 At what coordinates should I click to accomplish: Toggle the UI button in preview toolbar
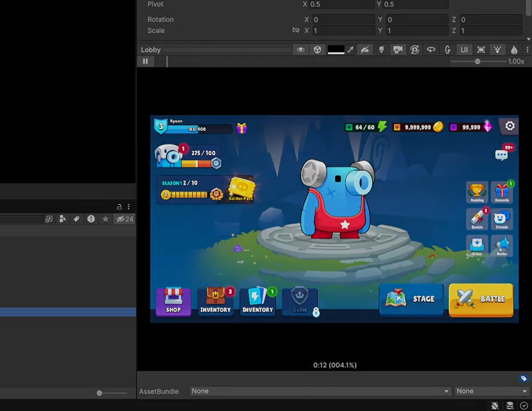464,50
